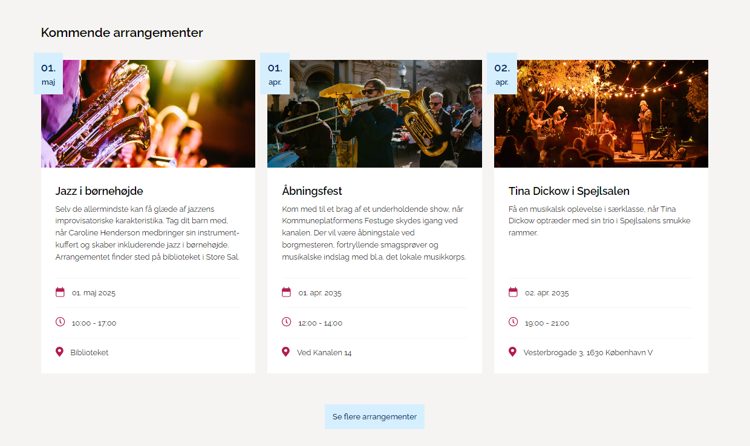The image size is (750, 446).
Task: Open the Åbningsfest event title
Action: pyautogui.click(x=312, y=191)
